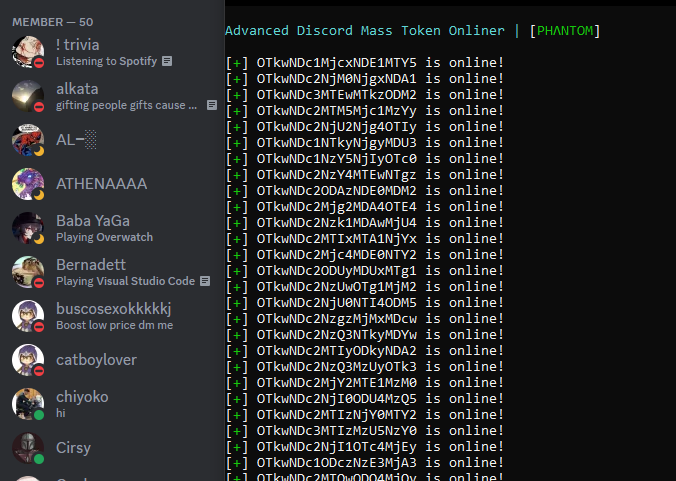Click terminal line OTkwNDc2NzY4MTEwNTgz
676x481 pixels.
(365, 175)
